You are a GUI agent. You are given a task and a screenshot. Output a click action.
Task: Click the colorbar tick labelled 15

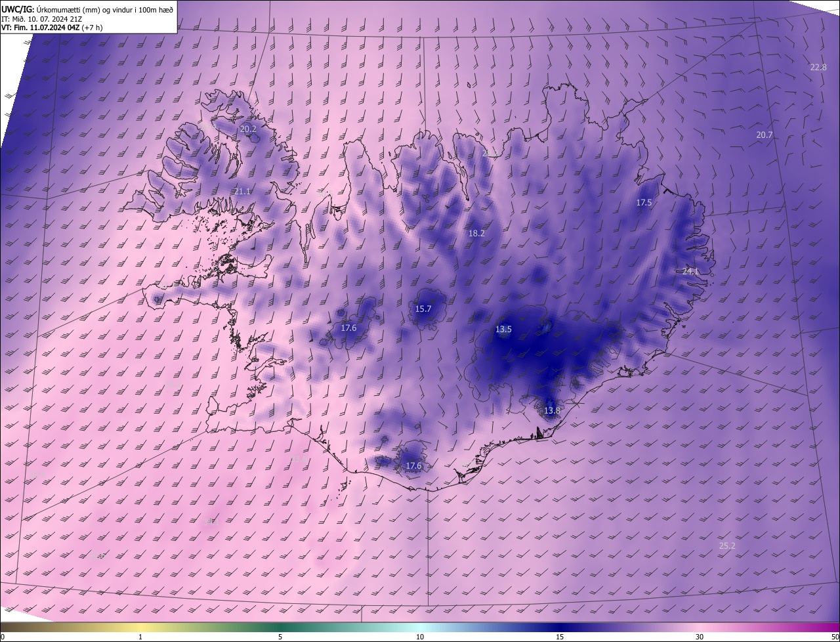pyautogui.click(x=560, y=637)
